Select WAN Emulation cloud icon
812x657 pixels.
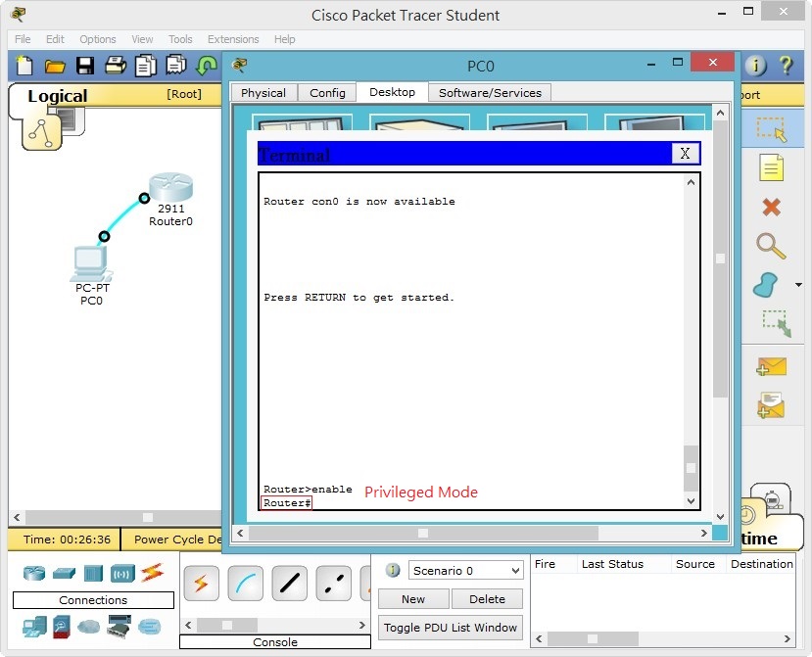88,627
